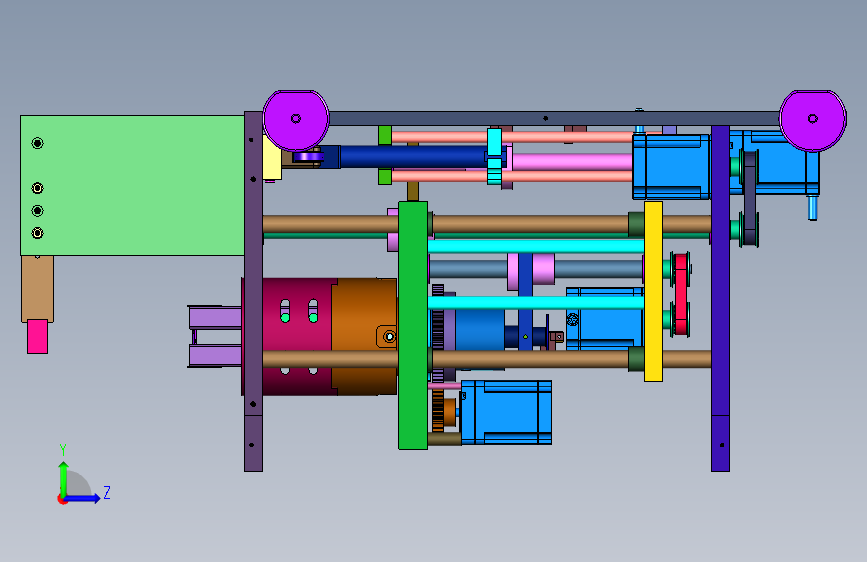Select the large light green box on left
The width and height of the screenshot is (867, 562).
point(132,185)
